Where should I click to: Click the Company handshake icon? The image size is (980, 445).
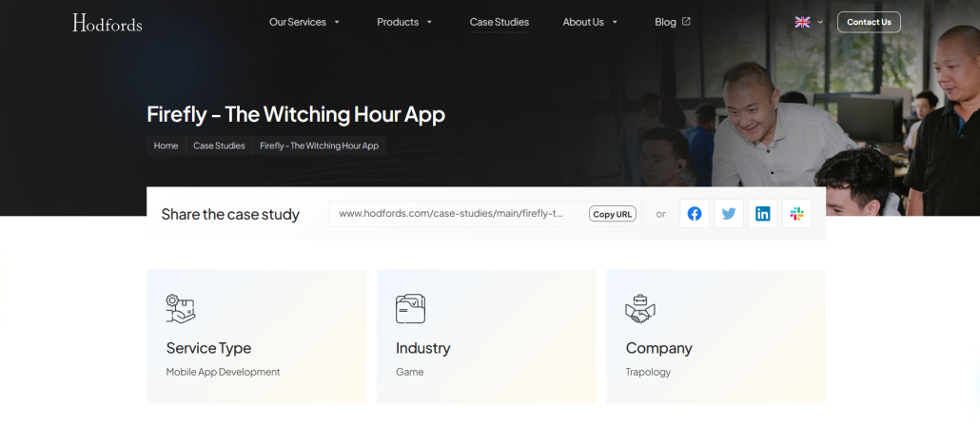[x=640, y=308]
